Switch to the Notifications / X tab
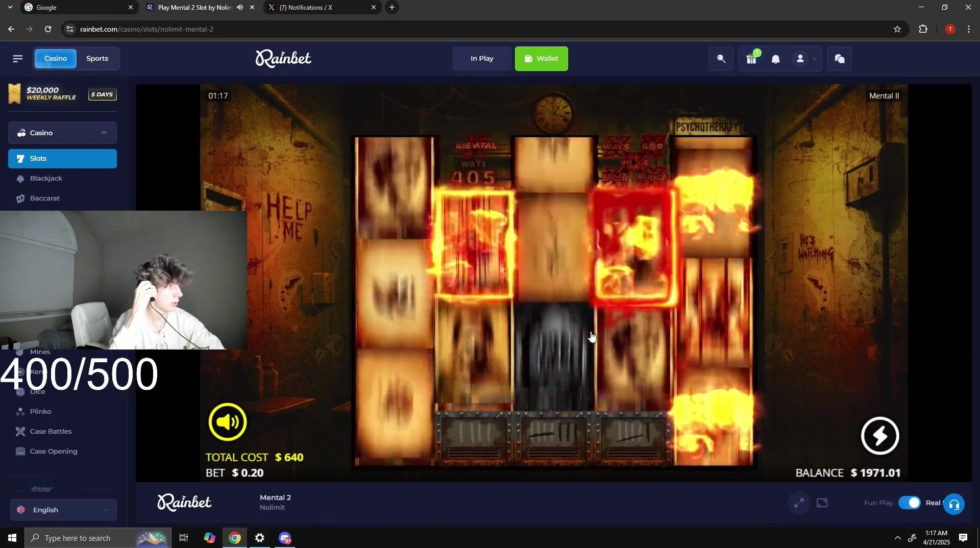The width and height of the screenshot is (980, 548). point(323,7)
